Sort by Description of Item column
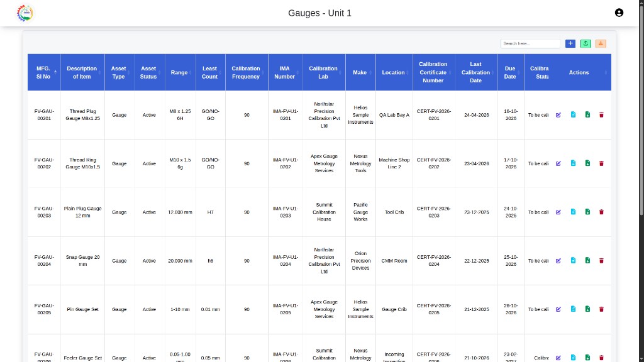644x362 pixels. (82, 72)
